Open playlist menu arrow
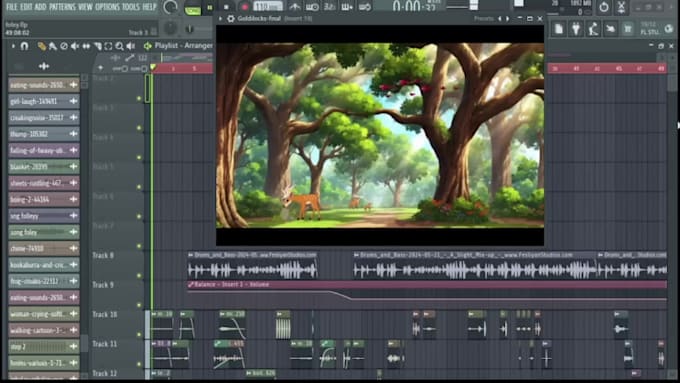The height and width of the screenshot is (383, 680). 13,46
